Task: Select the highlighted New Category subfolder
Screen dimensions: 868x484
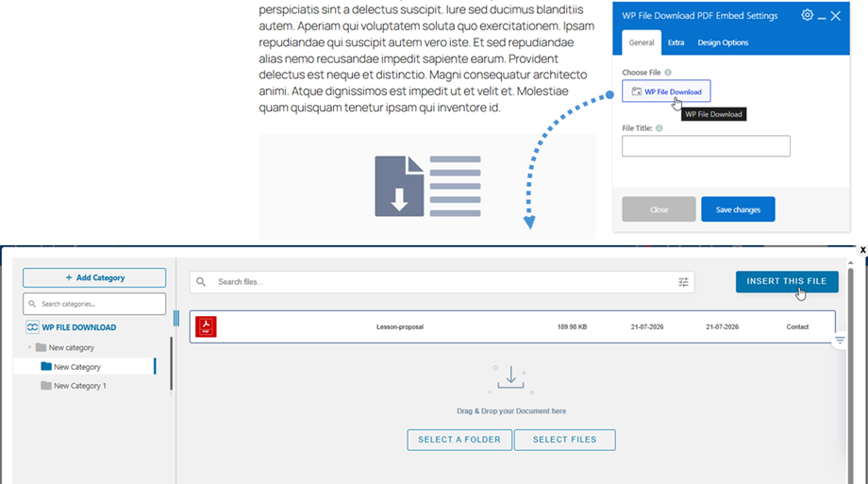Action: click(84, 367)
